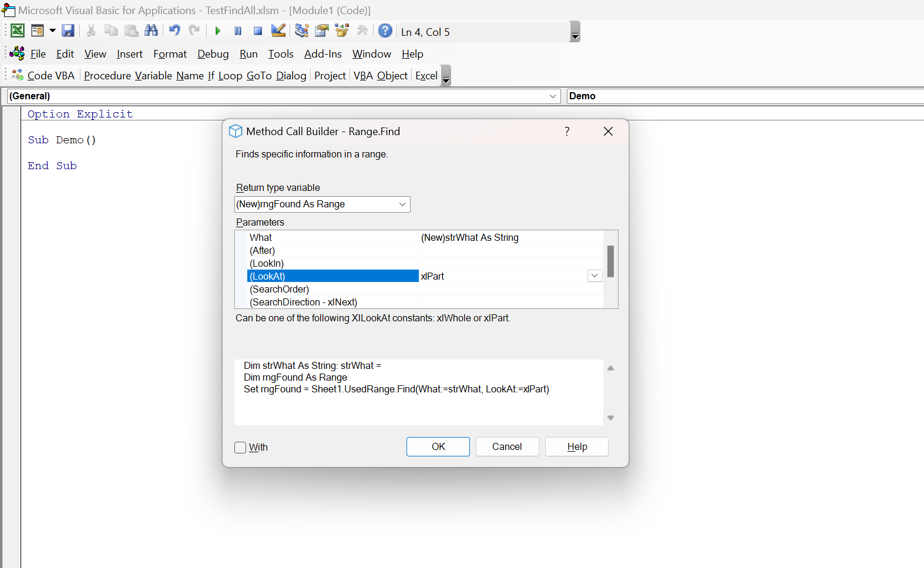Click the parameters list scrollbar thumb
Screen dimensions: 924x568
tap(610, 261)
